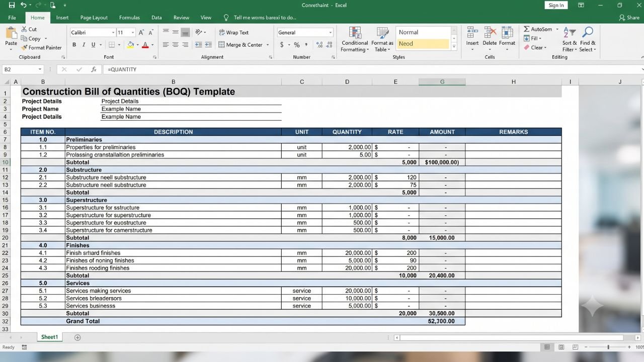Screen dimensions: 644x362
Task: Open the Name Box dropdown arrow
Action: tap(40, 69)
